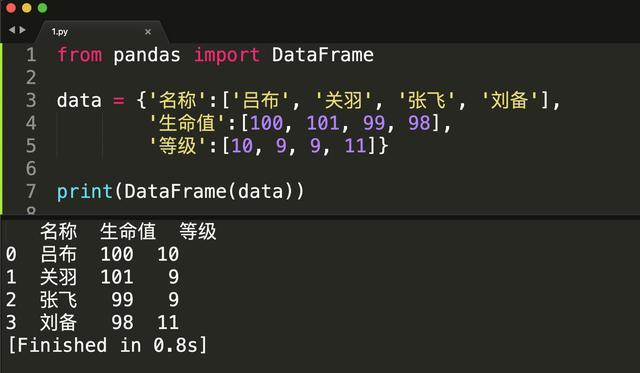The image size is (640, 373).
Task: Click '张飞' in output row 2
Action: 58,300
